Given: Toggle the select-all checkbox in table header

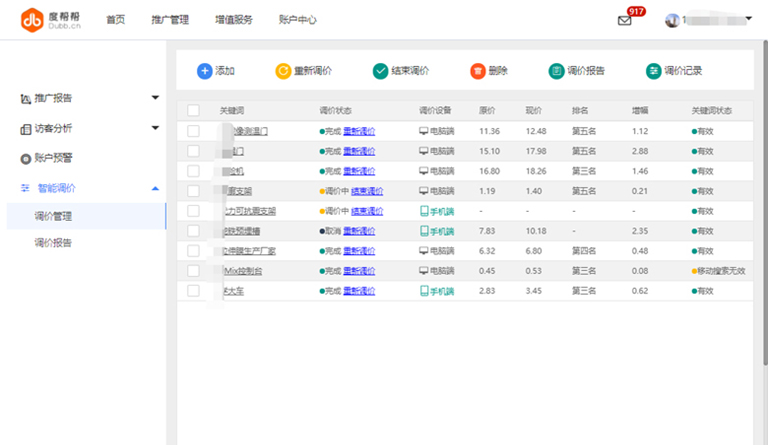Looking at the screenshot, I should point(193,110).
